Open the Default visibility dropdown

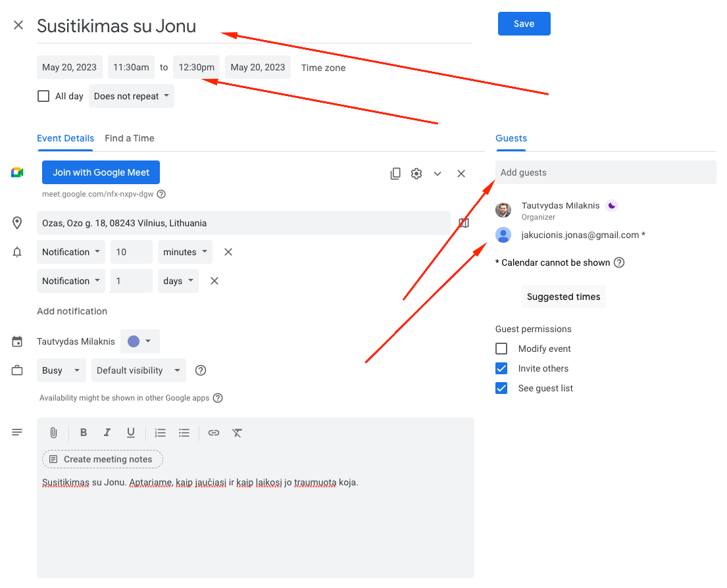point(139,370)
